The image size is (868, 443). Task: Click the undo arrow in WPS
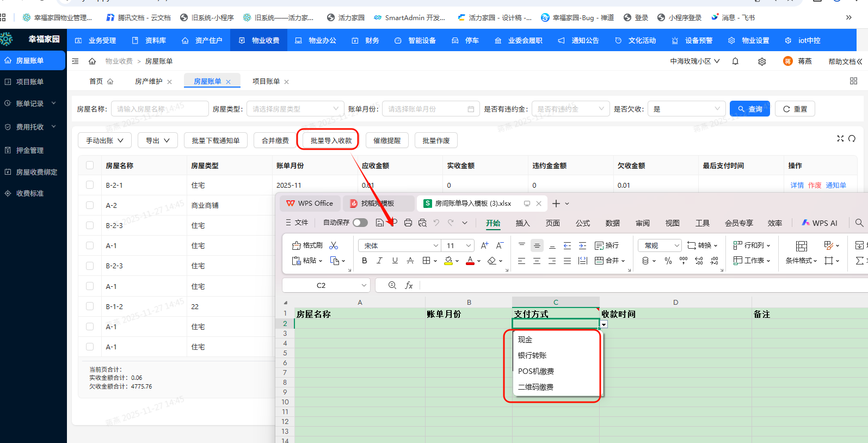tap(436, 223)
